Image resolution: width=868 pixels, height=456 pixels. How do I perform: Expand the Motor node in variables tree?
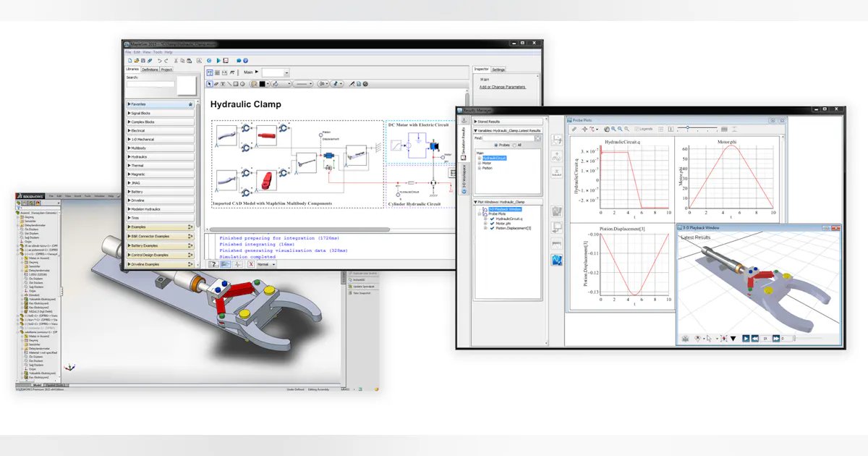pyautogui.click(x=479, y=163)
